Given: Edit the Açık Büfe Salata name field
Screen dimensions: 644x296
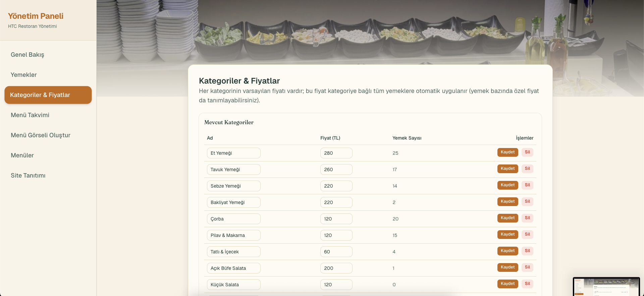Looking at the screenshot, I should 234,268.
